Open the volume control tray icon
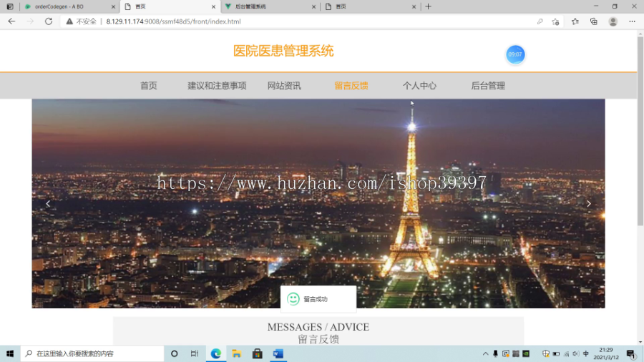The height and width of the screenshot is (362, 644). click(576, 354)
